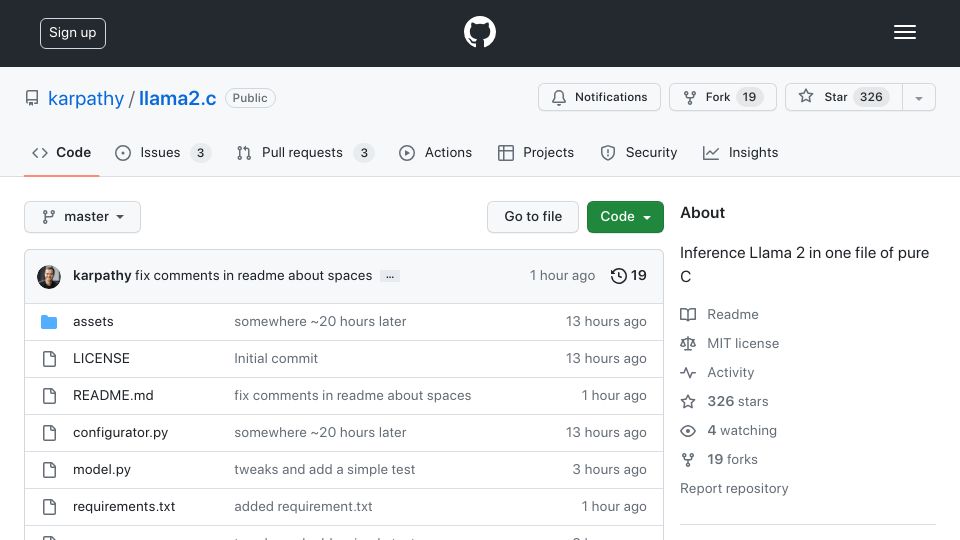Click the assets folder icon
Screen dimensions: 960x540
point(49,321)
